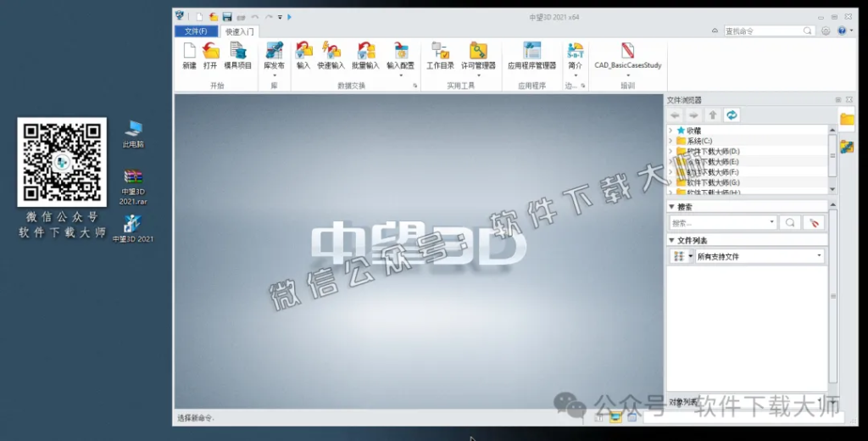Select the 此电脑 desktop icon
Viewport: 868px width, 441px height.
133,134
